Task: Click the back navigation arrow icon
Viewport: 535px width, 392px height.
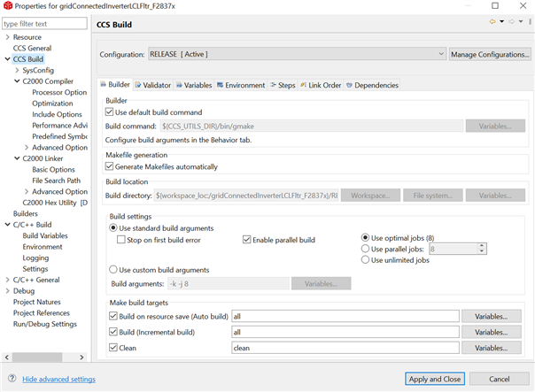Action: (x=493, y=22)
